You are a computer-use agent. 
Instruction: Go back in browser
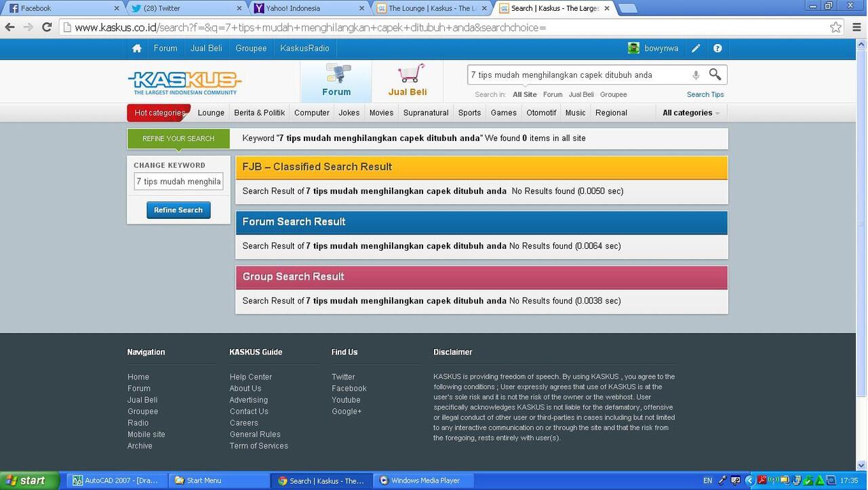click(x=9, y=27)
